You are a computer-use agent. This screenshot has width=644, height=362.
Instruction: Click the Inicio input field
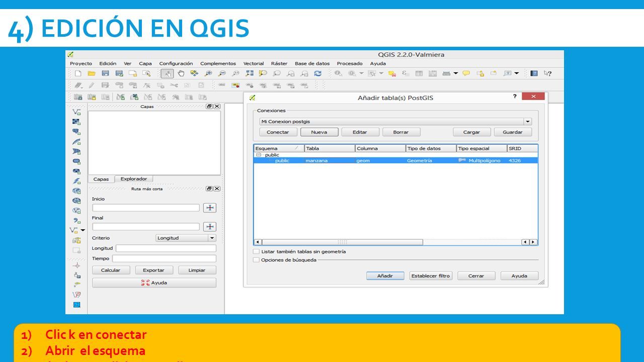click(146, 208)
